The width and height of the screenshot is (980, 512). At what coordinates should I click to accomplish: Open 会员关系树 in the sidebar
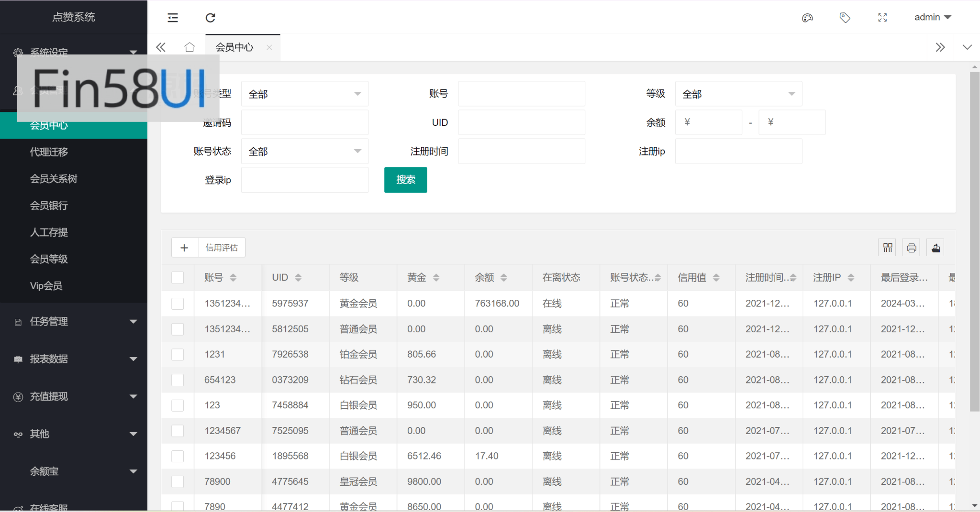point(54,179)
